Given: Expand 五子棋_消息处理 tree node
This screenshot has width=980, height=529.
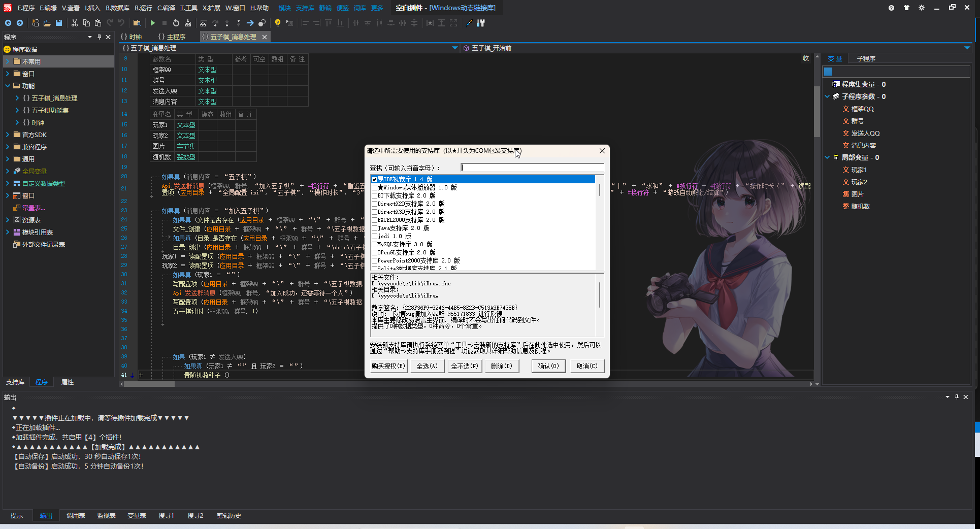Looking at the screenshot, I should pos(17,98).
